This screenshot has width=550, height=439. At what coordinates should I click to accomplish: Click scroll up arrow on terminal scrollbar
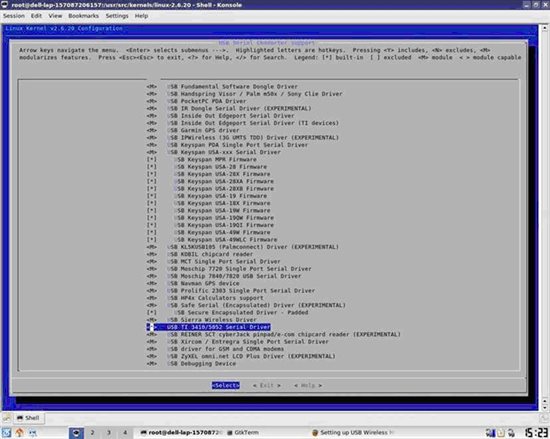(545, 27)
